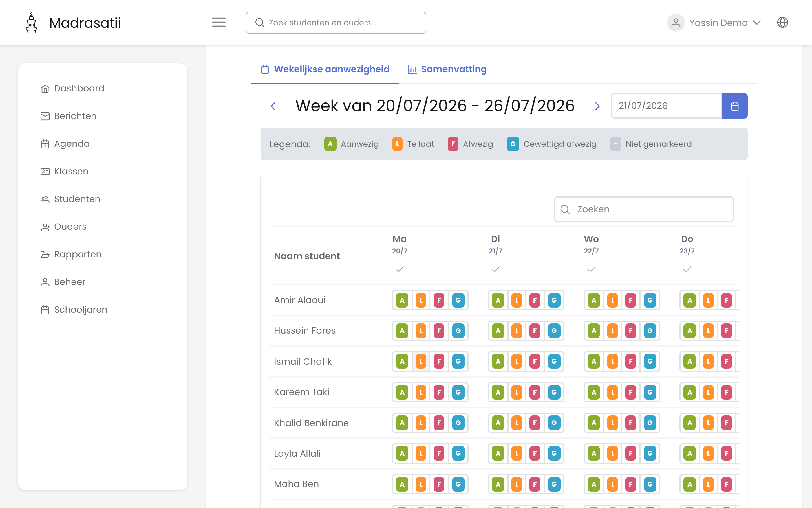Viewport: 812px width, 508px height.
Task: Click the Schooljaren calendar icon
Action: tap(45, 310)
